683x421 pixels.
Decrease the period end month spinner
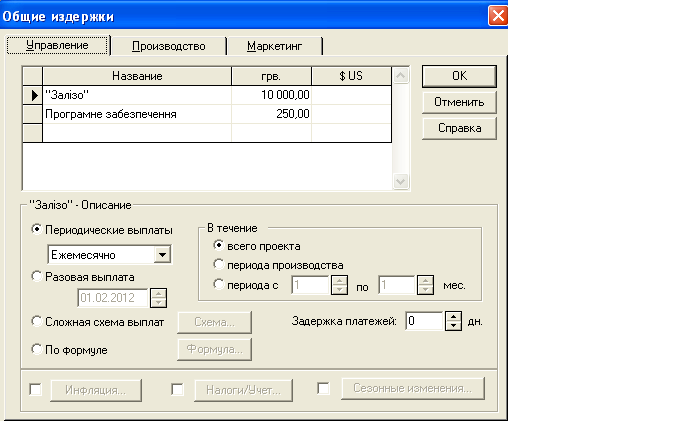[426, 290]
